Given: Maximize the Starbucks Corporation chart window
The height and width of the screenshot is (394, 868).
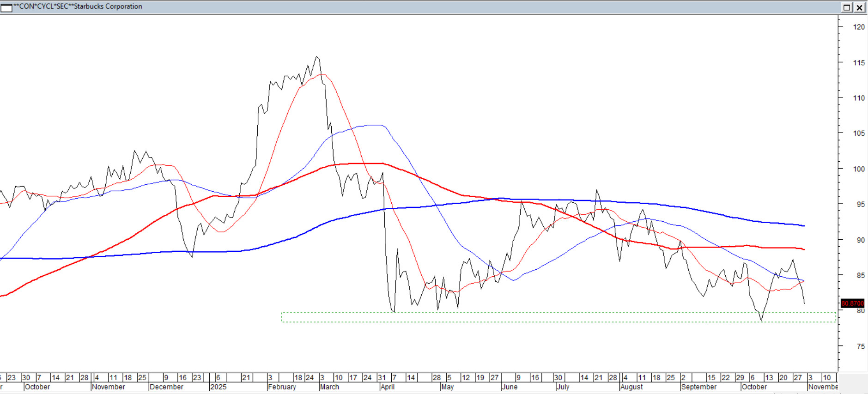Looking at the screenshot, I should pyautogui.click(x=847, y=7).
